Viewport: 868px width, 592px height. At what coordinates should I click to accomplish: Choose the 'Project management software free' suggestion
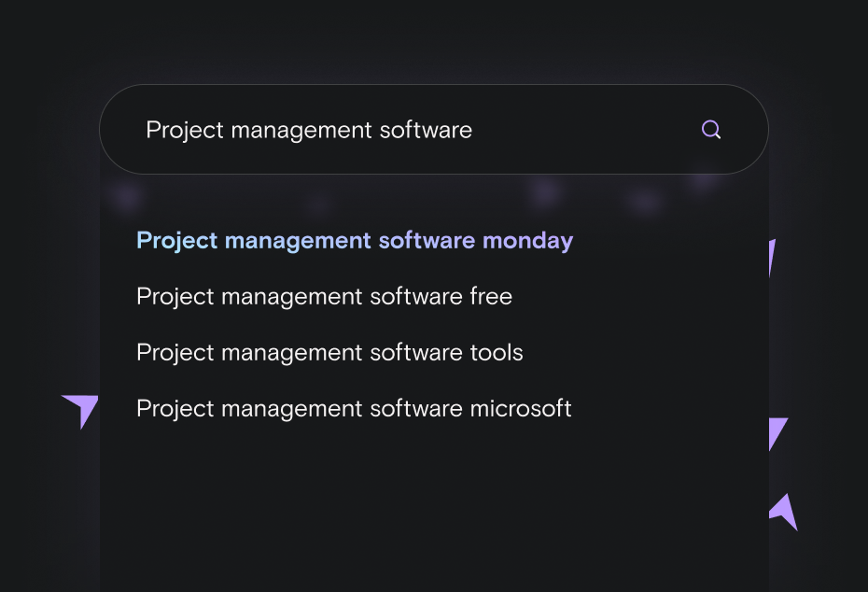[324, 297]
